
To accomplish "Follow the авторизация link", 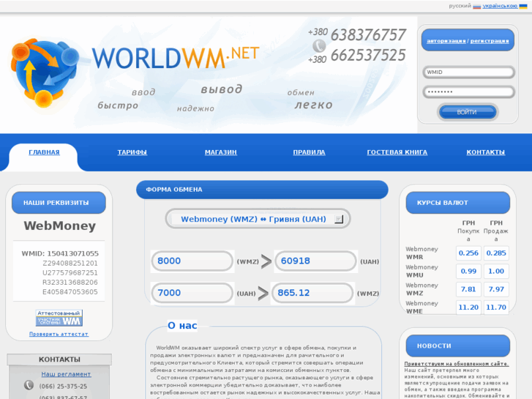I will click(446, 41).
